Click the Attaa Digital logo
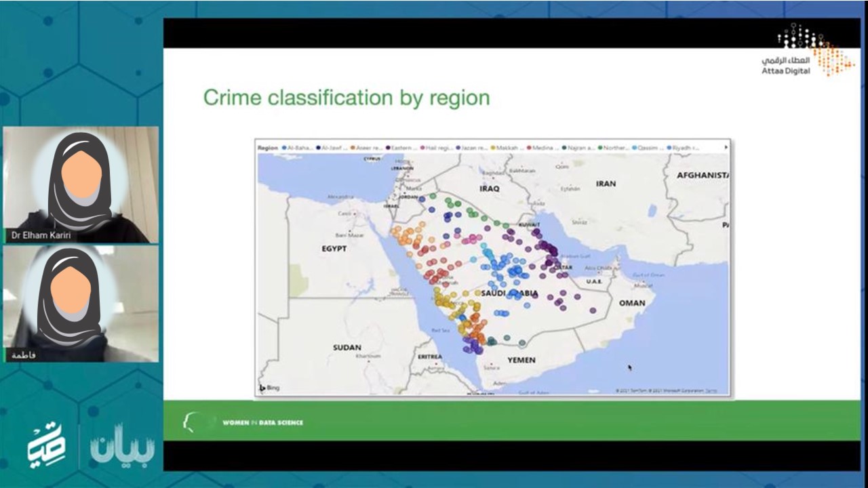Screen dimensions: 868x488 point(806,49)
